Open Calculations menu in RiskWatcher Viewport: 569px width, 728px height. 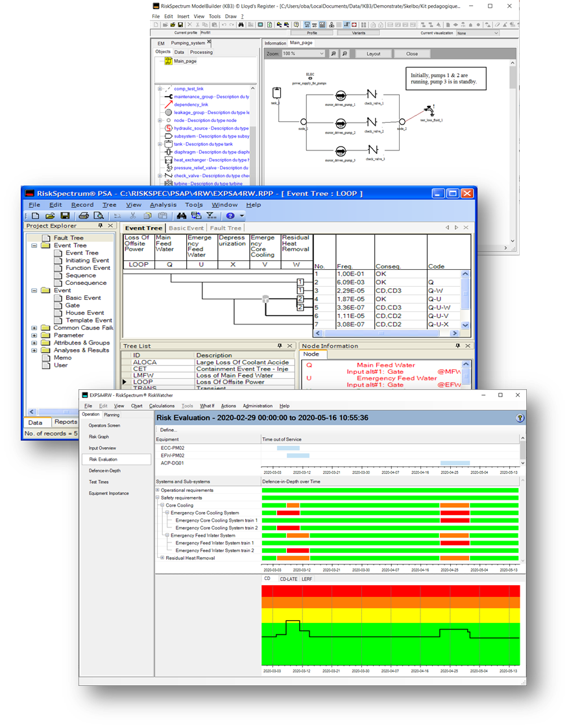162,406
